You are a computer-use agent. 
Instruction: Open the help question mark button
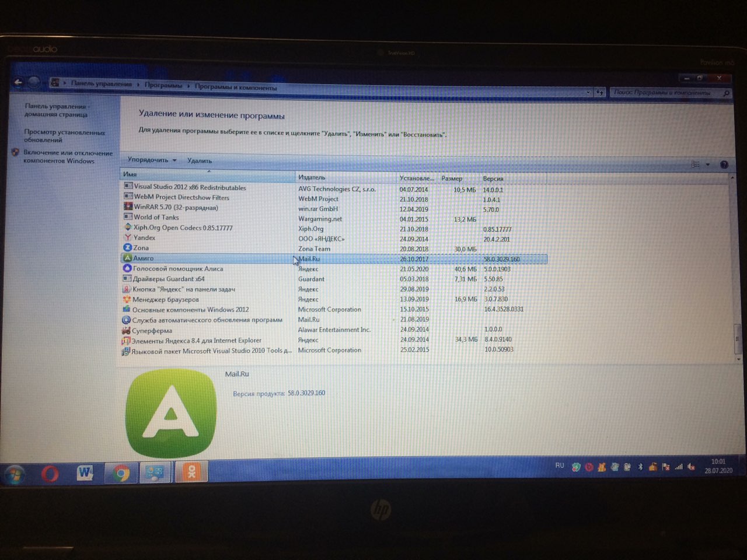click(x=724, y=164)
